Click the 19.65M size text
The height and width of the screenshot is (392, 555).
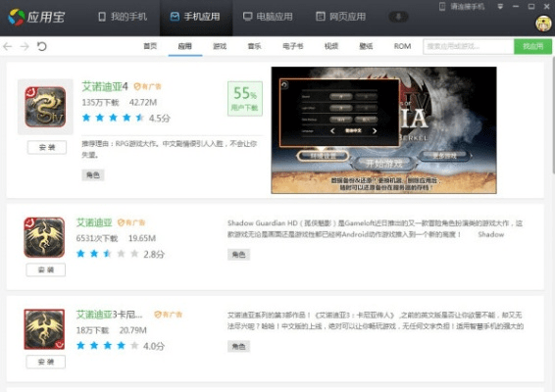click(x=142, y=238)
